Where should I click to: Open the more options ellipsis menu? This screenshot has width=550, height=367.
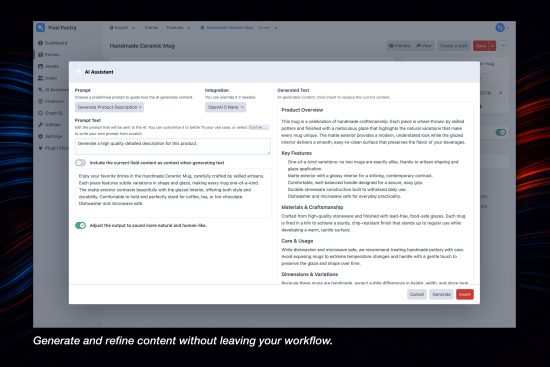[x=504, y=45]
